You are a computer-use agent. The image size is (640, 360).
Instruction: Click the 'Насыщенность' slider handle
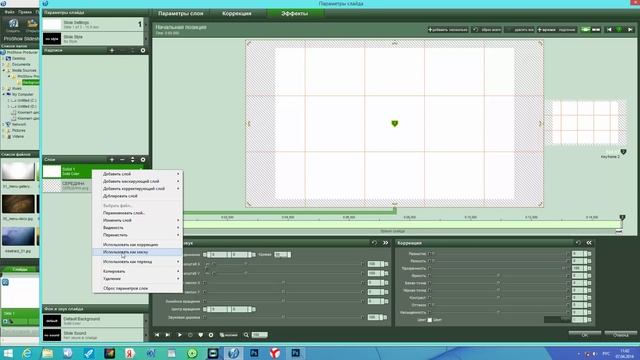(x=498, y=313)
